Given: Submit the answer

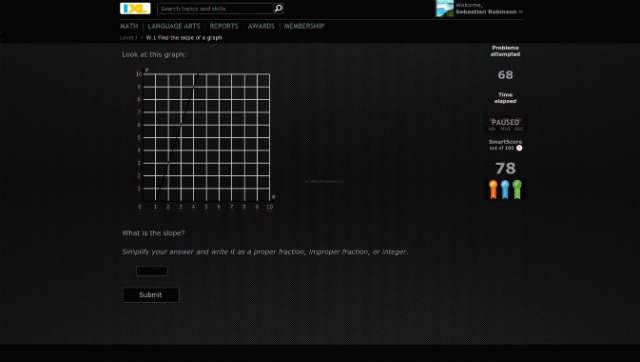Looking at the screenshot, I should tap(151, 295).
